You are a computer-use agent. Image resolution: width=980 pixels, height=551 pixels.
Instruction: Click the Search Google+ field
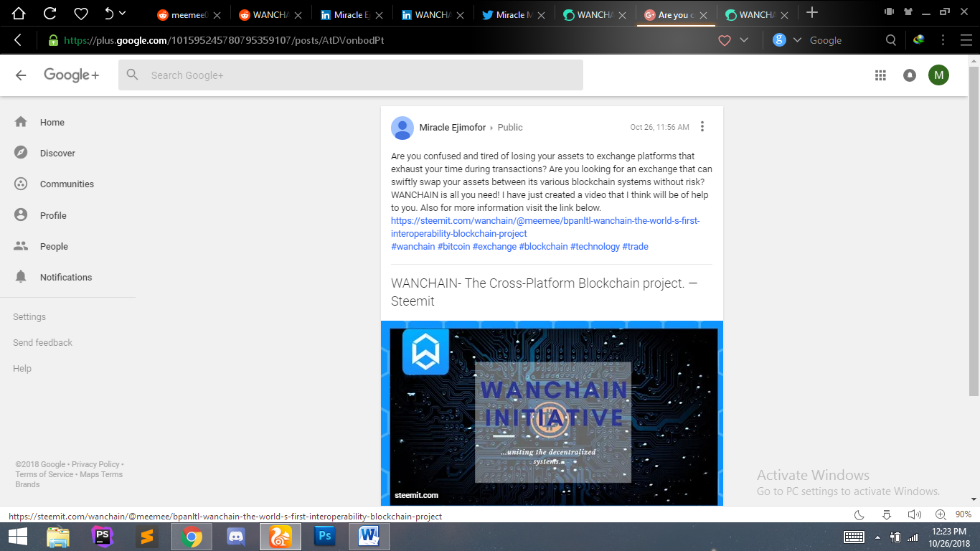(x=351, y=75)
